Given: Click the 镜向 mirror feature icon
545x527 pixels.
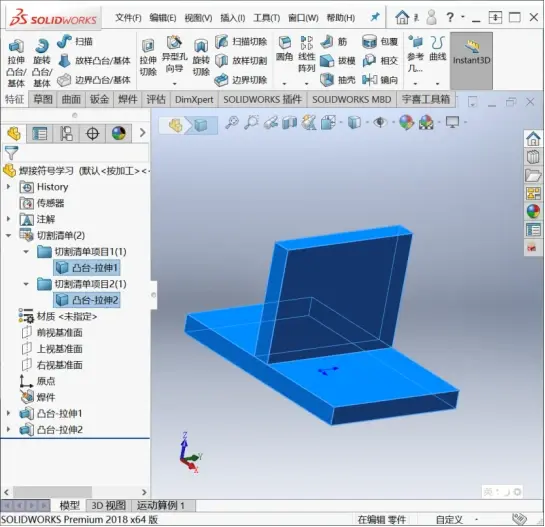Looking at the screenshot, I should coord(380,80).
